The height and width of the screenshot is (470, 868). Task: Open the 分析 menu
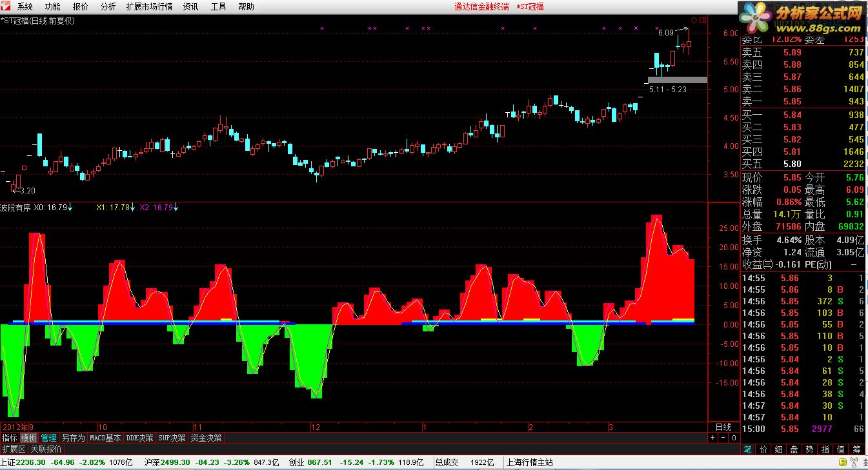click(x=108, y=6)
